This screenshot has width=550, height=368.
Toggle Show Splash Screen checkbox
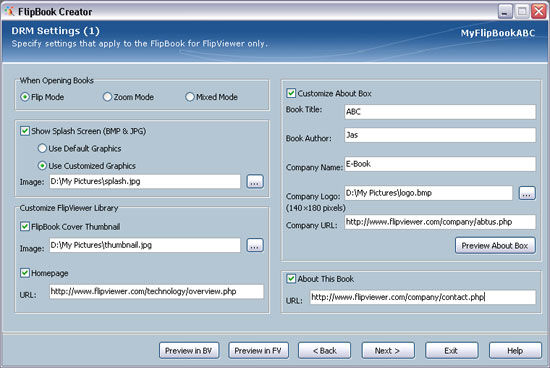tap(25, 131)
